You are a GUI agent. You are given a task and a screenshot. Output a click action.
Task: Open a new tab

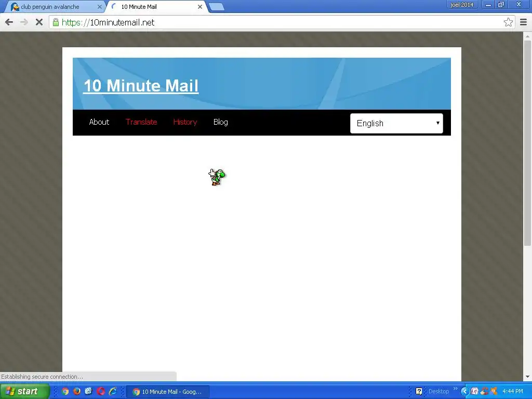(x=216, y=7)
